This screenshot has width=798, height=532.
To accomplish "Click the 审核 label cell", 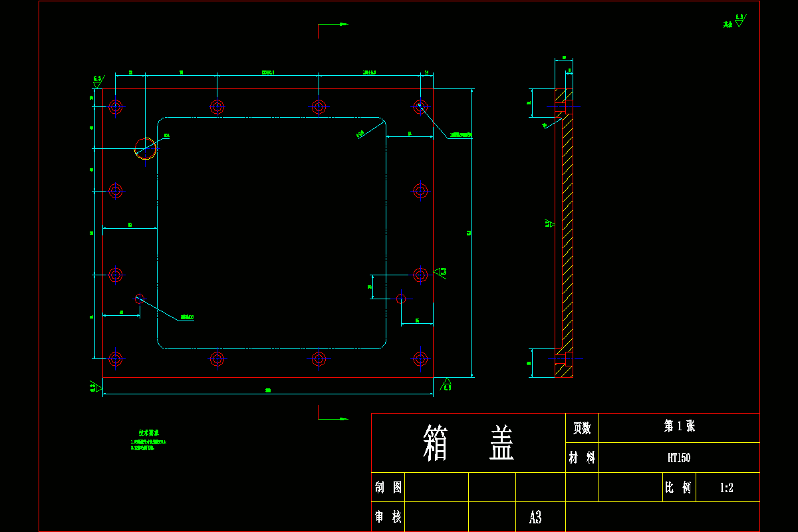I will (x=388, y=517).
